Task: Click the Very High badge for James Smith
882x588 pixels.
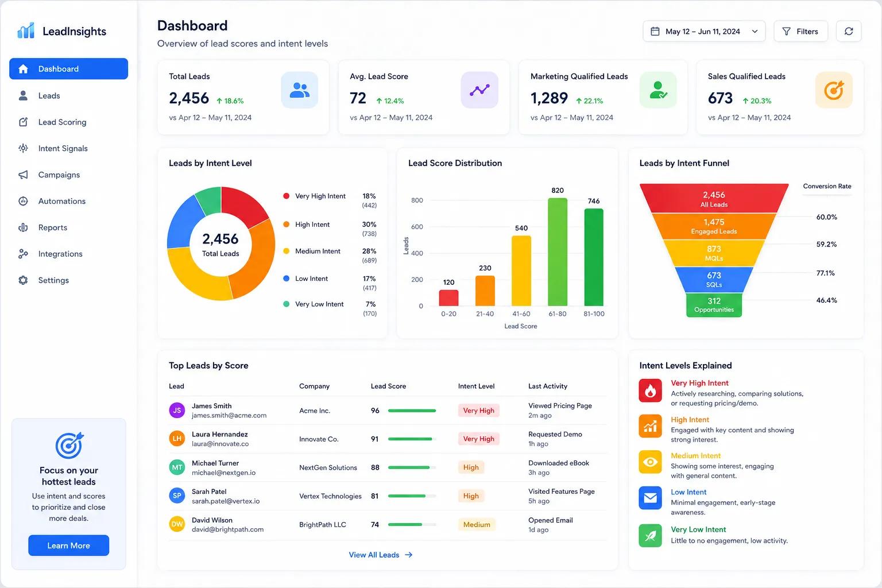Action: tap(478, 411)
